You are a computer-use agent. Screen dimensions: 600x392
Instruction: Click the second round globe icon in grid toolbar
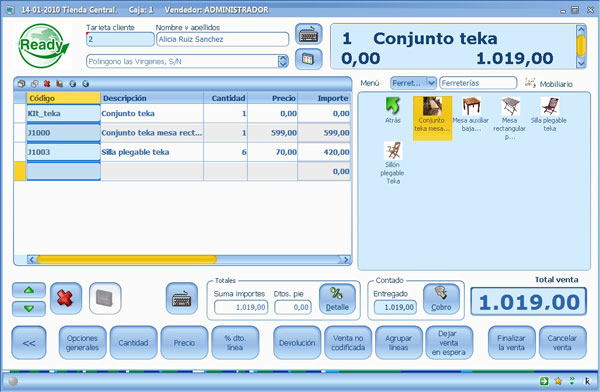(x=85, y=83)
